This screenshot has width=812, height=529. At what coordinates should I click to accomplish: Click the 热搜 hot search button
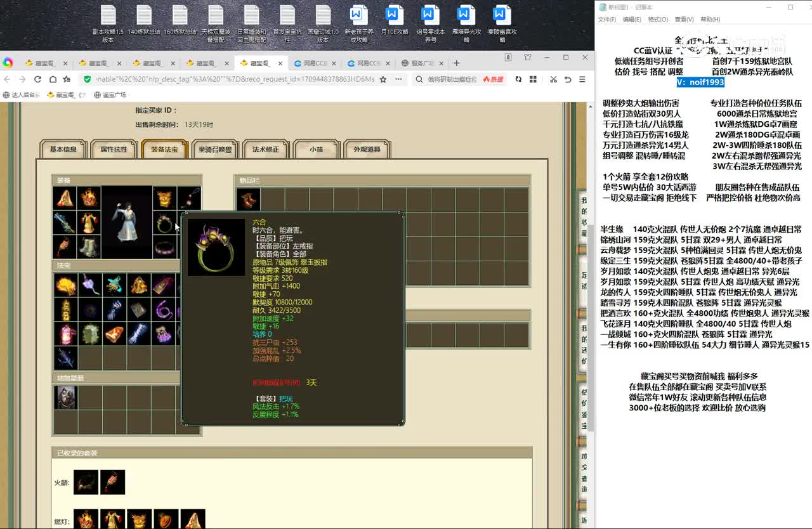pyautogui.click(x=494, y=79)
